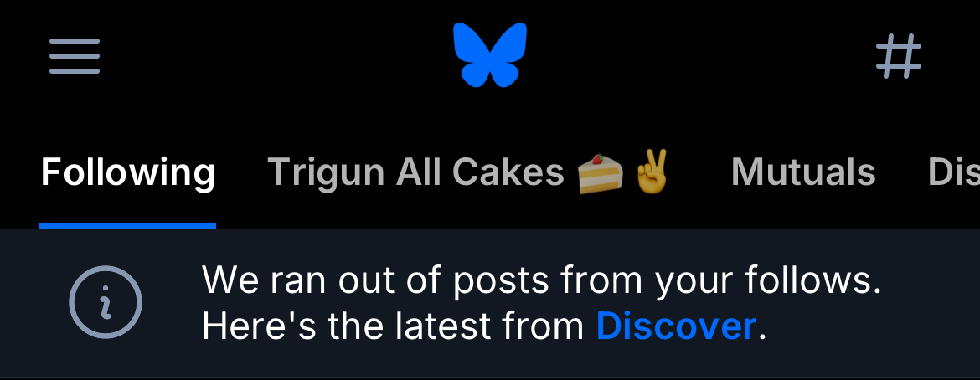The height and width of the screenshot is (380, 980).
Task: Click the blue underline beneath Following
Action: (x=127, y=226)
